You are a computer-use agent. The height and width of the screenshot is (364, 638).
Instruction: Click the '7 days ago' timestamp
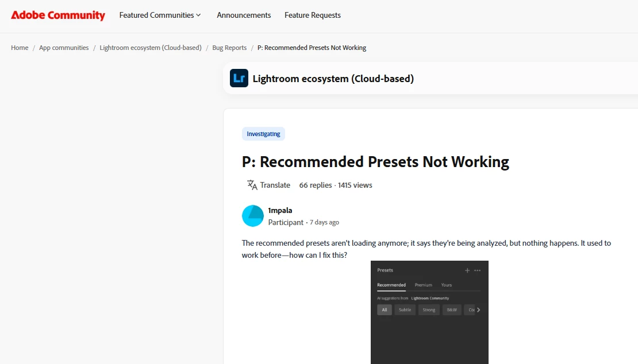pos(324,222)
